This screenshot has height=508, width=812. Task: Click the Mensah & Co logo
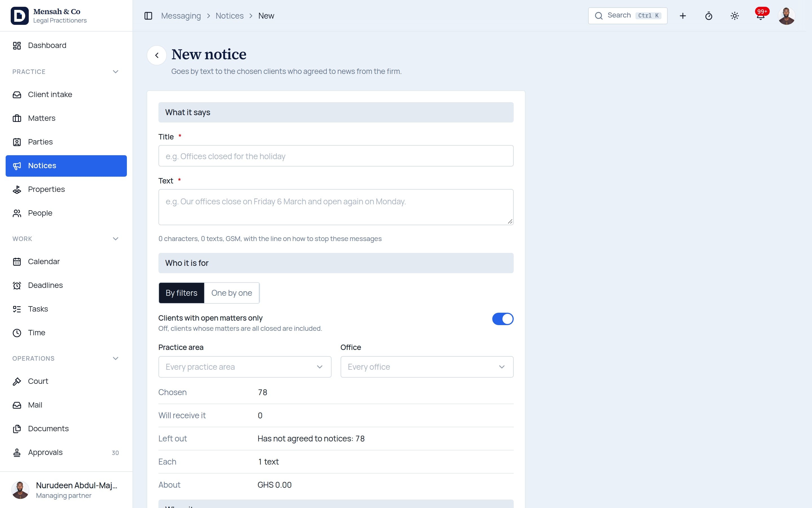(19, 16)
